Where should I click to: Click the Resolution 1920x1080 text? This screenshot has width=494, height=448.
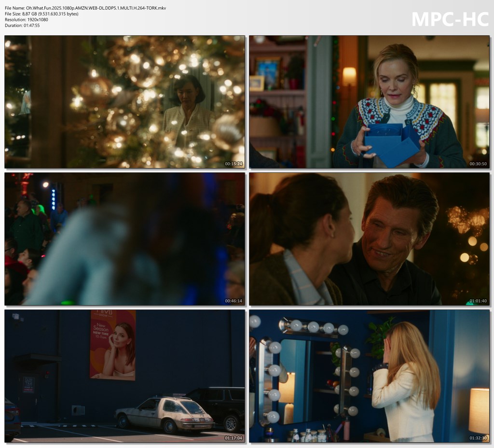pos(27,19)
